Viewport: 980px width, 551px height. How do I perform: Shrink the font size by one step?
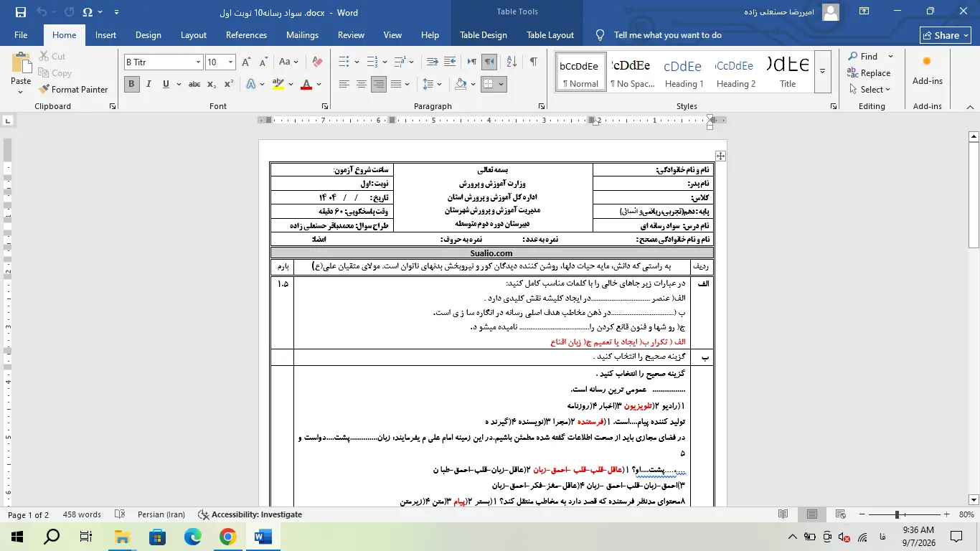(263, 62)
